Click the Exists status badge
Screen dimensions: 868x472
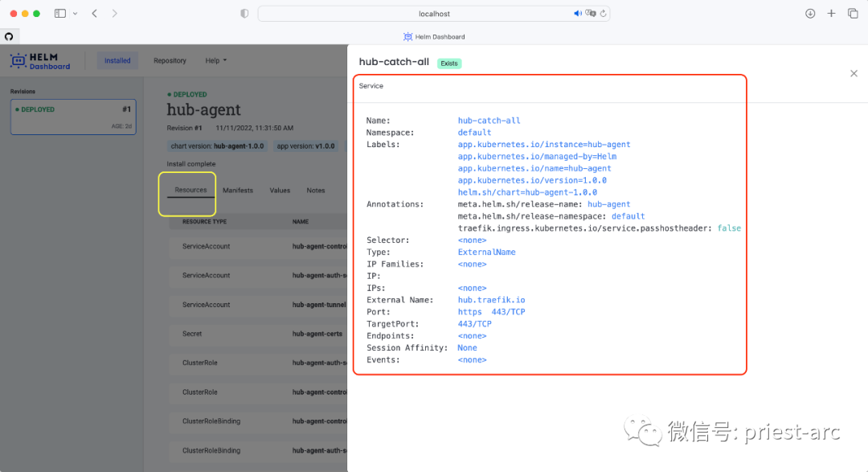[449, 64]
